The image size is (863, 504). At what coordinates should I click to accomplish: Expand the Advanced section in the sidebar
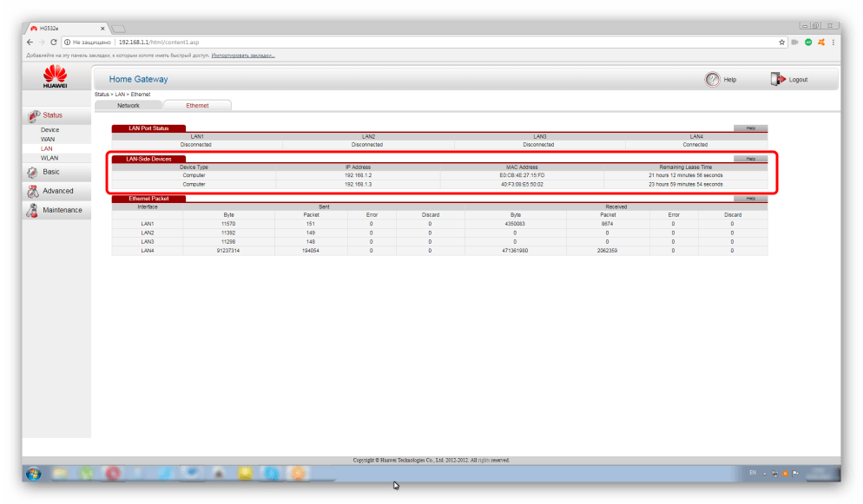(56, 191)
